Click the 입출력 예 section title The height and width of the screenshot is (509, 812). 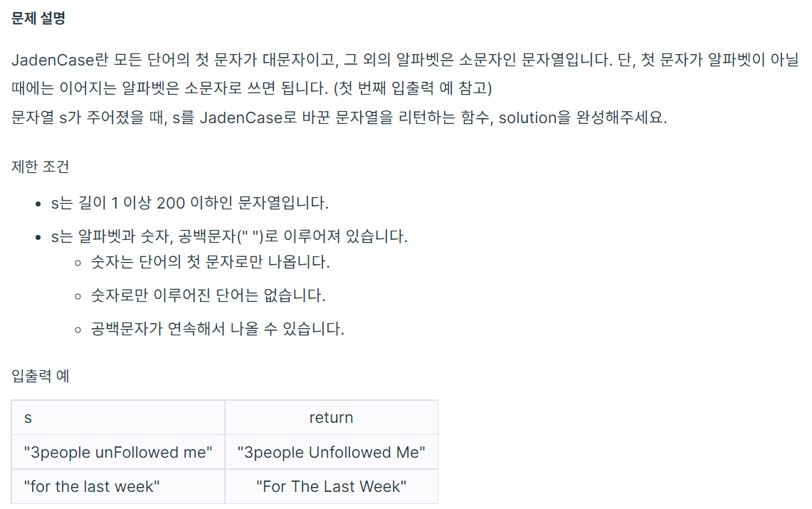click(40, 376)
